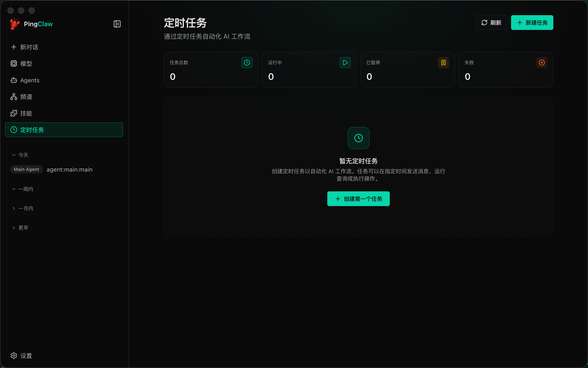Screen dimensions: 588x368
Task: Go to the Agents section
Action: [64, 80]
